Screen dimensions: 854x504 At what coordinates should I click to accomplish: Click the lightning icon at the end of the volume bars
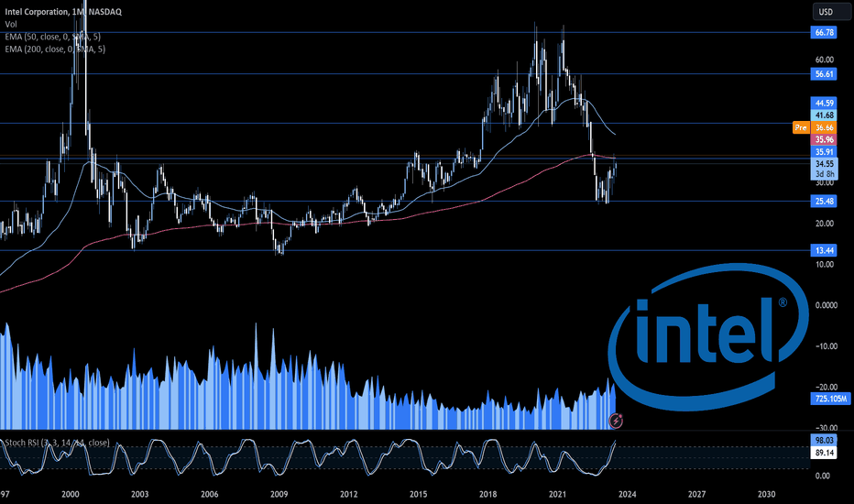point(616,420)
